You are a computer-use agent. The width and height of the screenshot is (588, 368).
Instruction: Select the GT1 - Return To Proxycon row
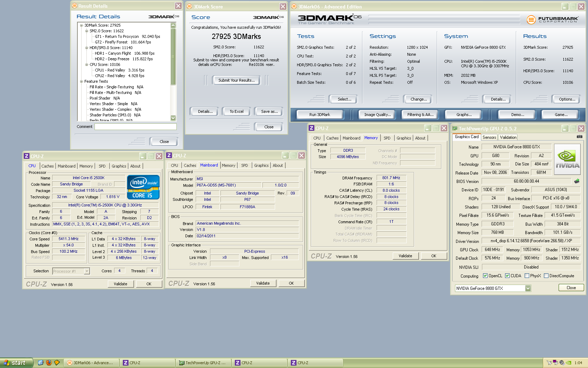(127, 36)
